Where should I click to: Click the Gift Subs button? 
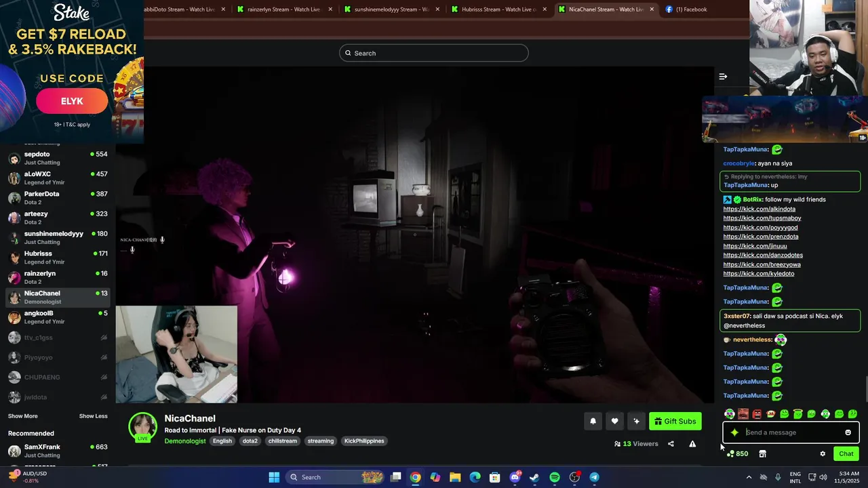[x=675, y=421]
